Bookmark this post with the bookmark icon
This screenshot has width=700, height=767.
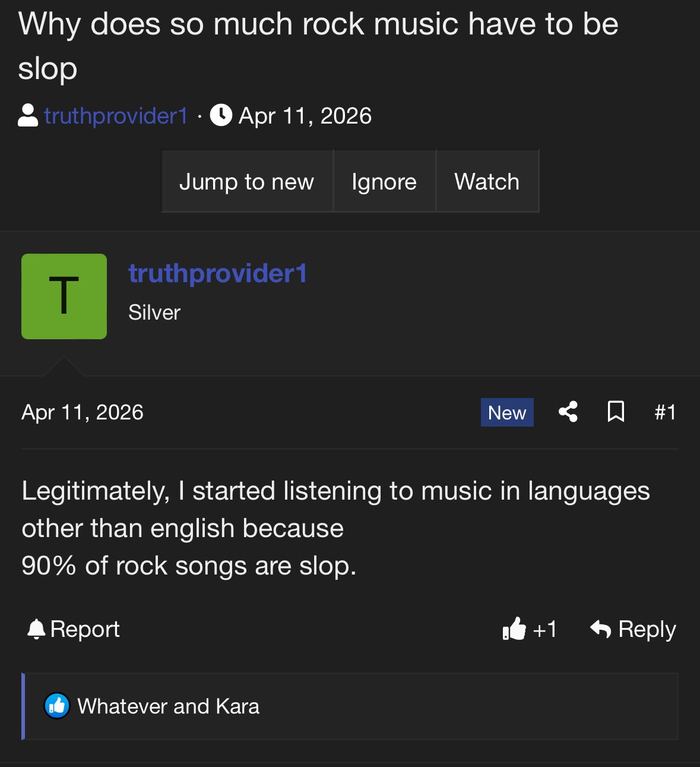tap(616, 412)
